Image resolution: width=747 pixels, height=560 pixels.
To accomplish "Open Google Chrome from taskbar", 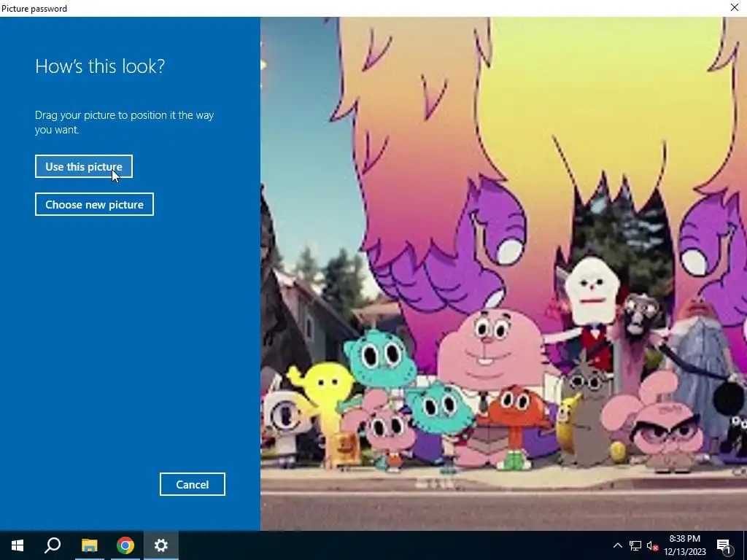I will tap(125, 545).
